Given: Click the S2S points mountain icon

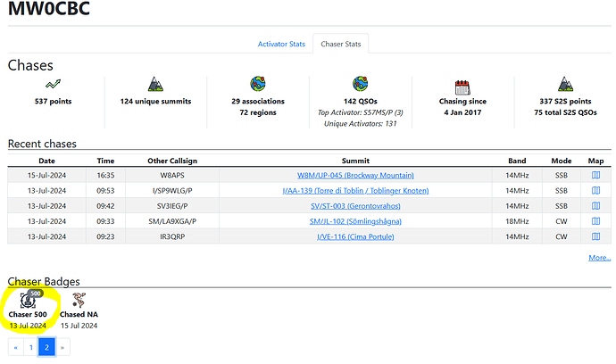Looking at the screenshot, I should pos(565,84).
